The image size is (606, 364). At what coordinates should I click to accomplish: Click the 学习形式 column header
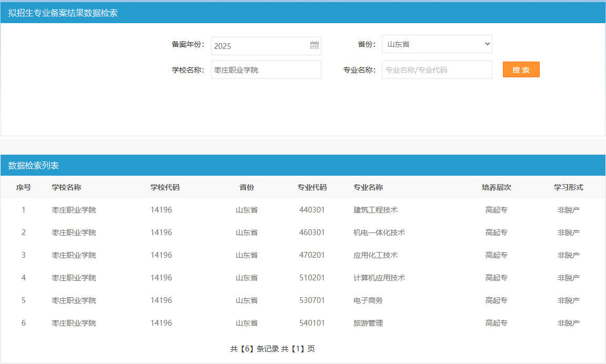click(568, 187)
